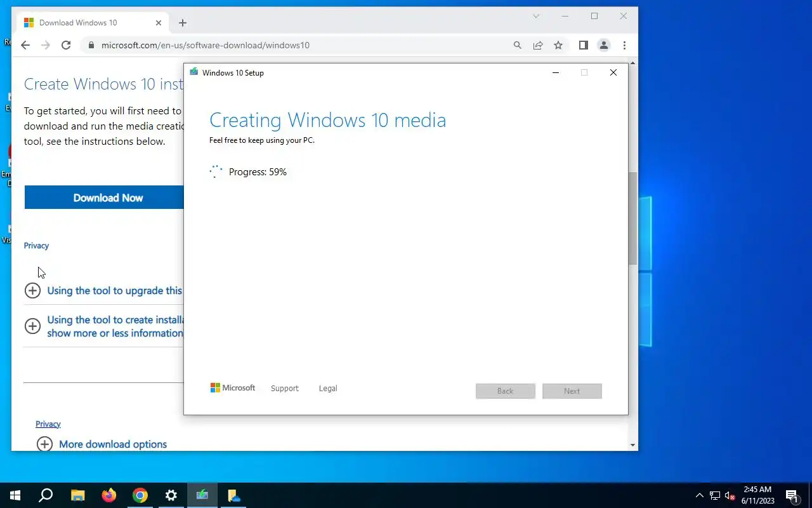Open the Windows Start menu

[15, 495]
